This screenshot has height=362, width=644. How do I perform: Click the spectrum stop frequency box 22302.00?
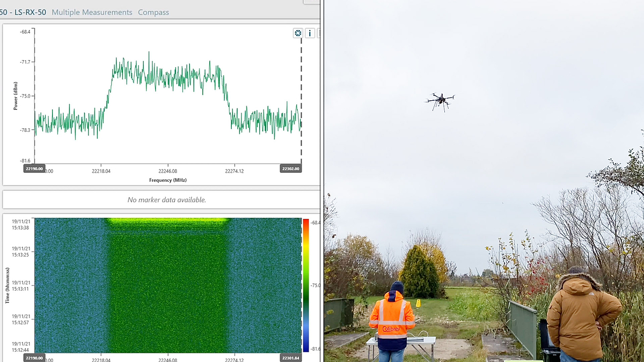[291, 168]
